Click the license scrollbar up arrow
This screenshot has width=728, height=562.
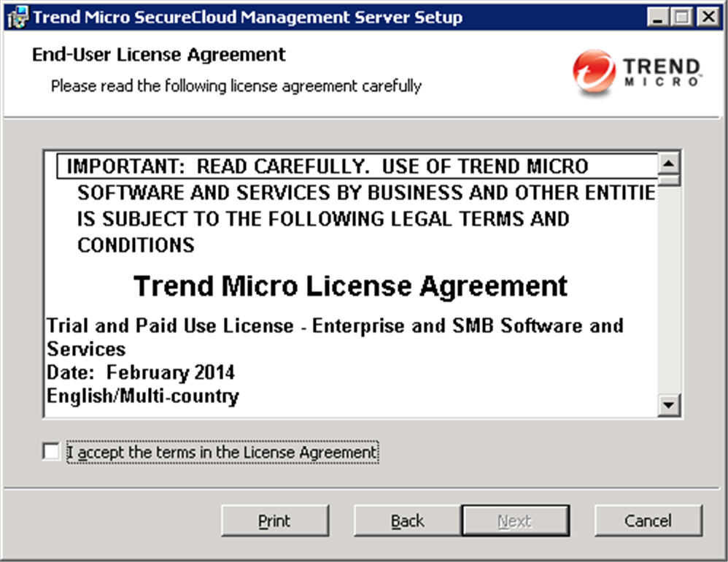(x=669, y=163)
